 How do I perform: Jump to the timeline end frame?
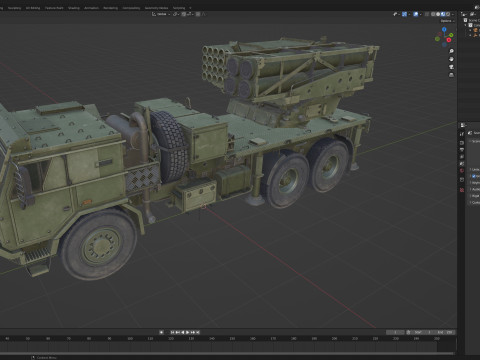tap(198, 332)
